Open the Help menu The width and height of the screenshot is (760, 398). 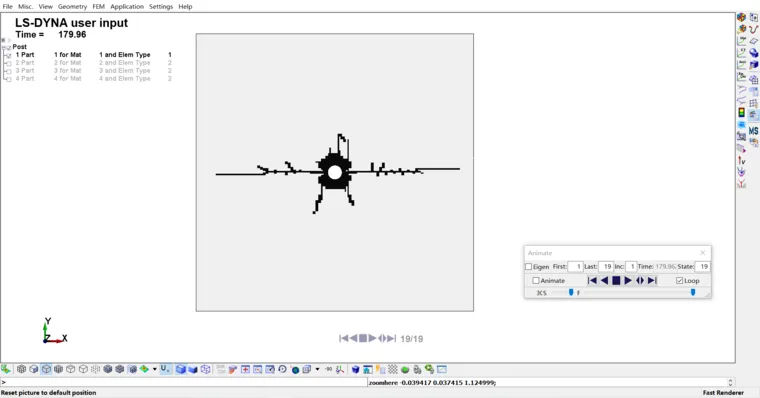coord(185,6)
